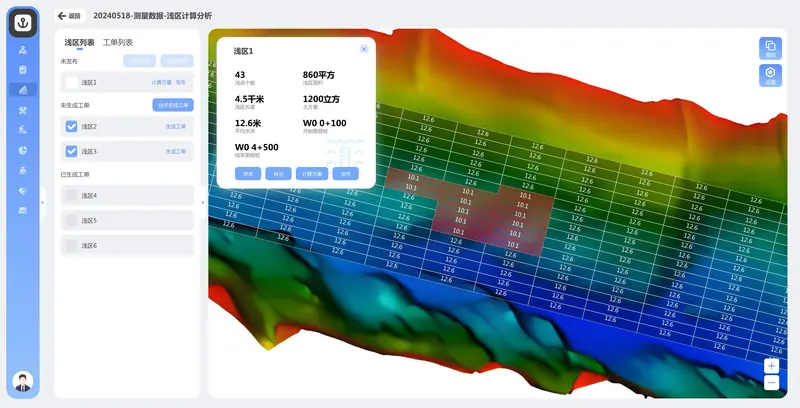800x408 pixels.
Task: Open the hexagon settings button on map
Action: tap(770, 75)
